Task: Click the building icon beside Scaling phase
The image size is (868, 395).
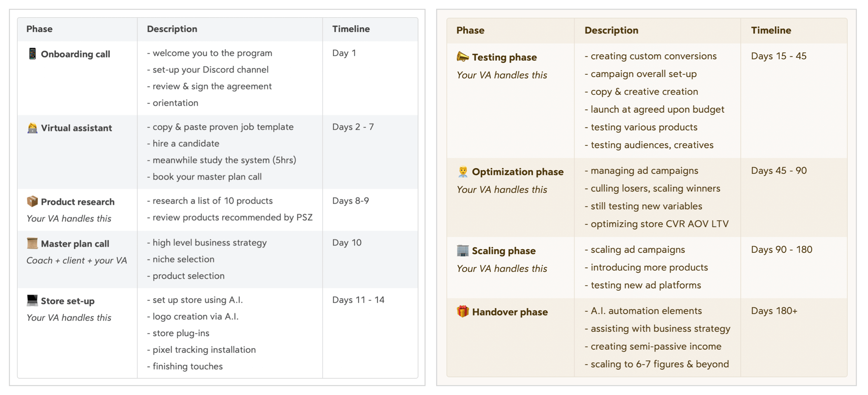Action: tap(463, 251)
